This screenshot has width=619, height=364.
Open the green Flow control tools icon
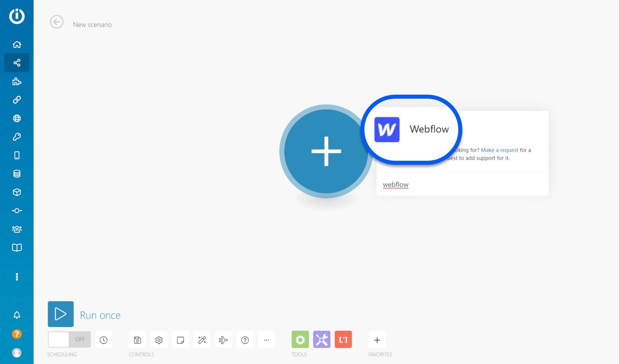(x=300, y=340)
